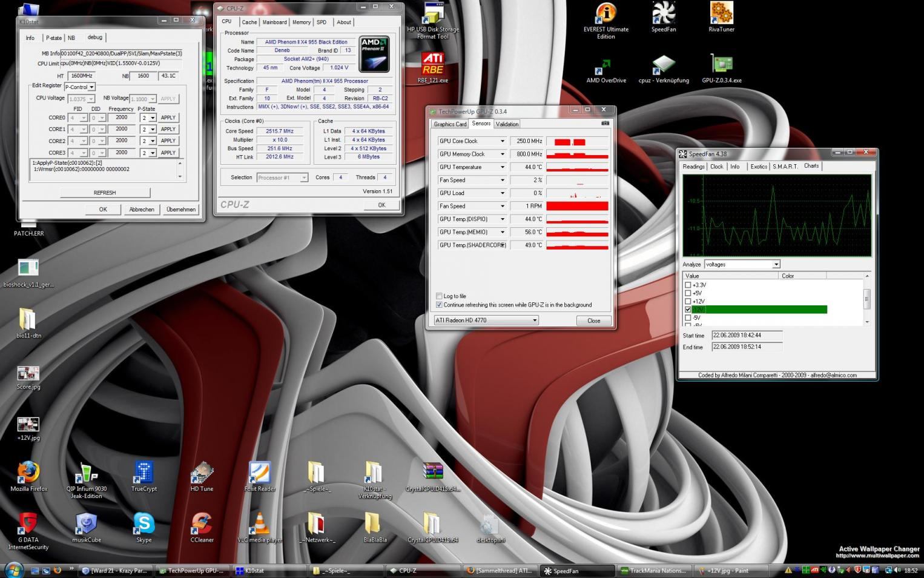Uncheck highlighted -12V voltage in SpeedFan
Image resolution: width=924 pixels, height=578 pixels.
point(688,310)
